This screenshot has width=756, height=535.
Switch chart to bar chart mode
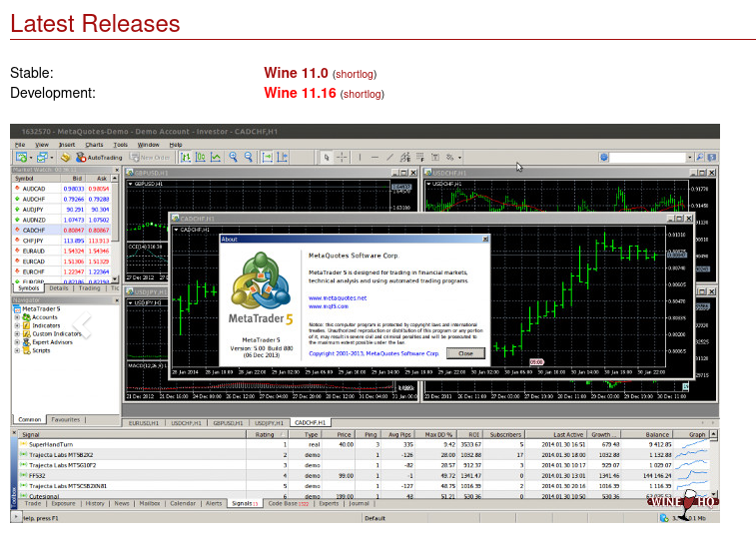pyautogui.click(x=186, y=157)
